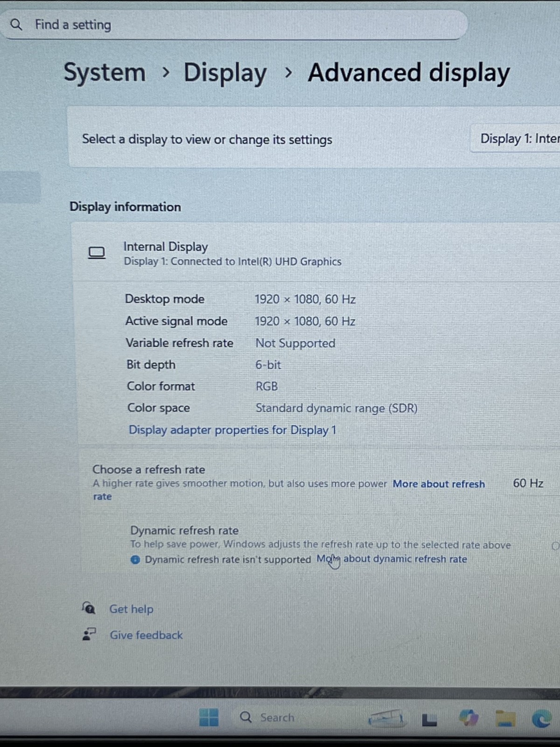Focus the Find a setting search field
Screen dimensions: 560x747
[233, 24]
